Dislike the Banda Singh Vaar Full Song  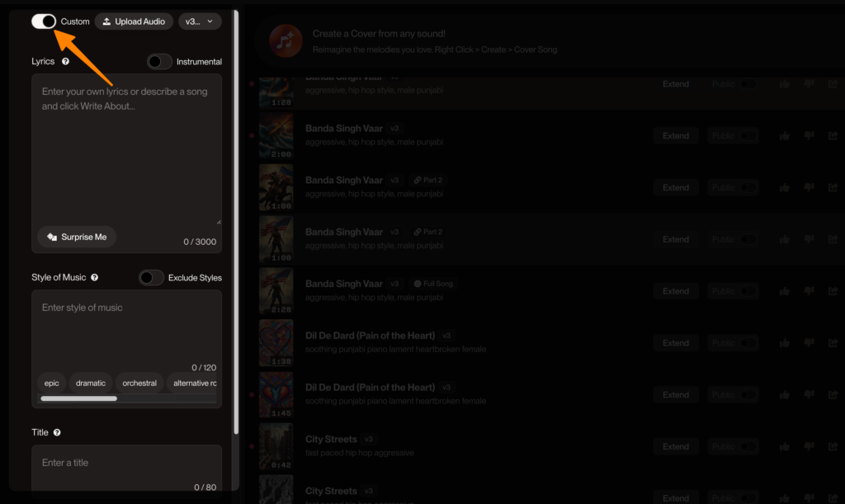[x=809, y=291]
